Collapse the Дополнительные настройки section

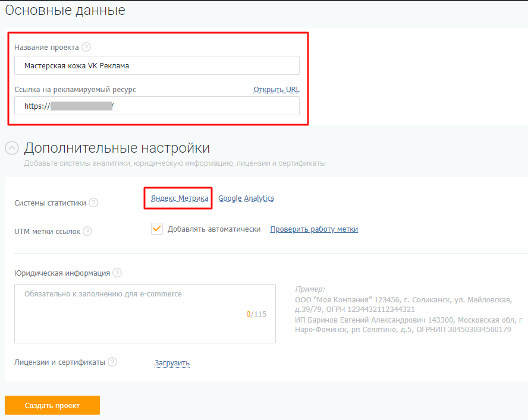tap(12, 148)
